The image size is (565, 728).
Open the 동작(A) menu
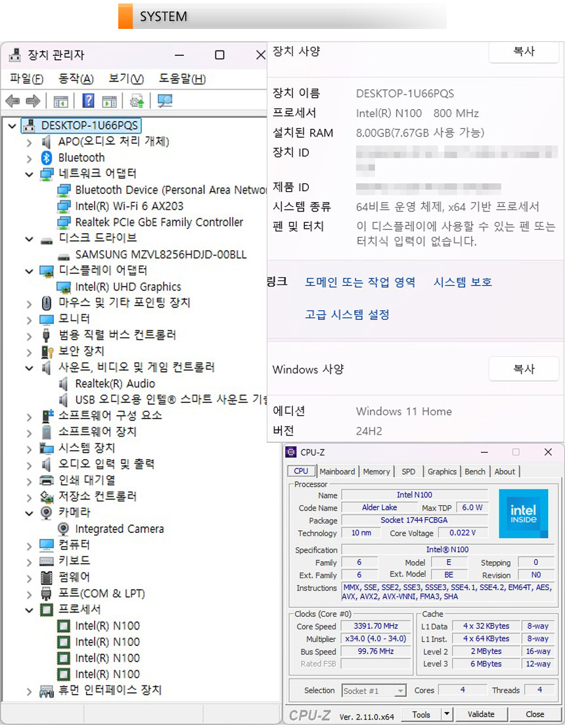(x=76, y=79)
